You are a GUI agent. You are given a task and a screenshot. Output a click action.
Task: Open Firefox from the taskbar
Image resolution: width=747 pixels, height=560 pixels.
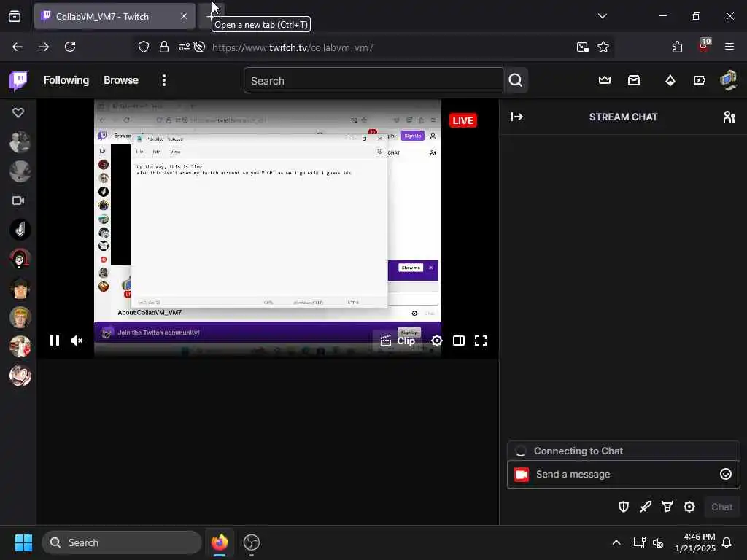(220, 542)
